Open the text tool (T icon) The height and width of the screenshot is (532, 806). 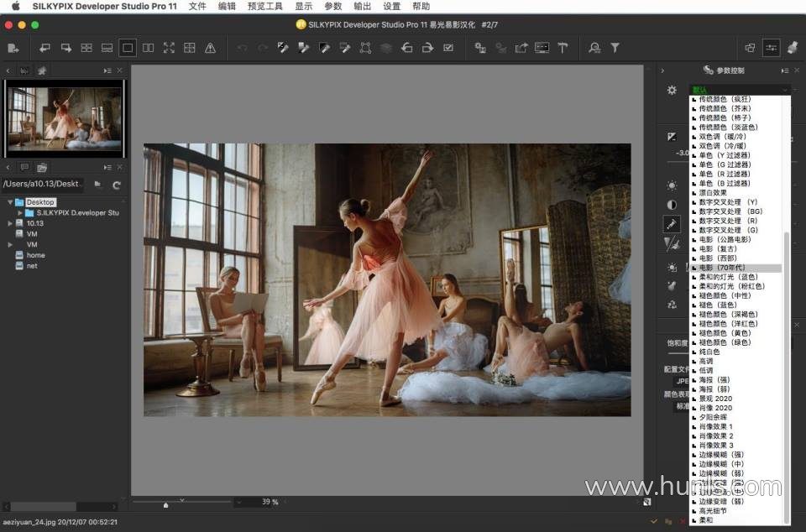[x=563, y=48]
